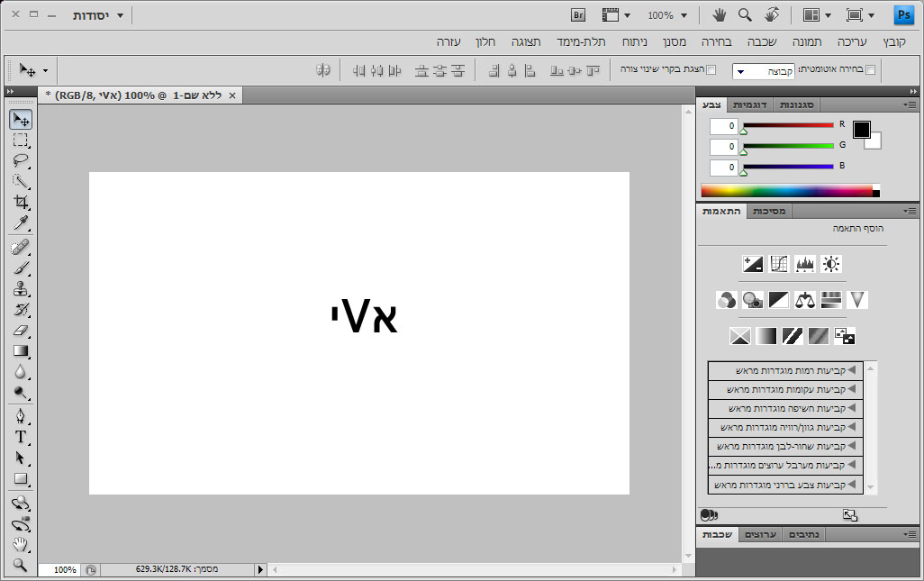
Task: Select the Zoom tool in the toolbox
Action: pyautogui.click(x=20, y=566)
